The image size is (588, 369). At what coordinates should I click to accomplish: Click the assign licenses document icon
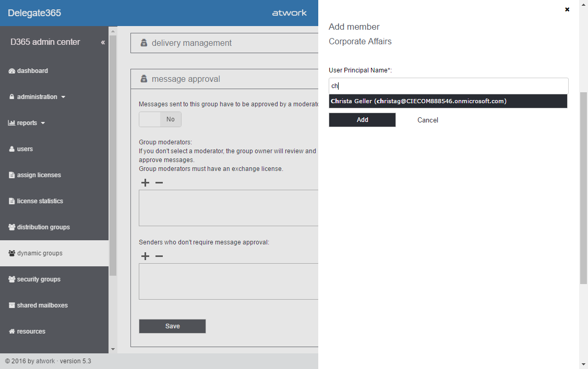point(11,175)
